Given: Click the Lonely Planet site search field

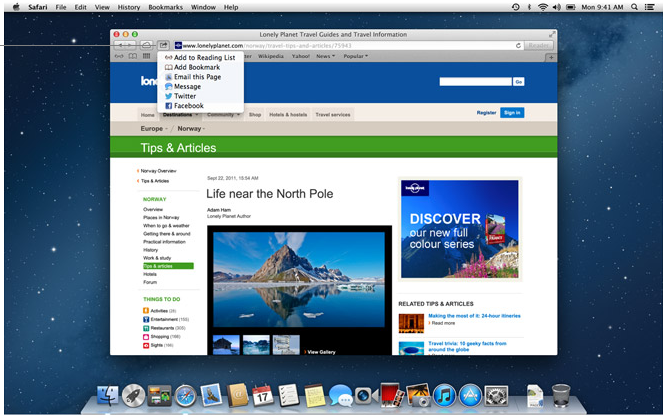Looking at the screenshot, I should click(x=475, y=82).
